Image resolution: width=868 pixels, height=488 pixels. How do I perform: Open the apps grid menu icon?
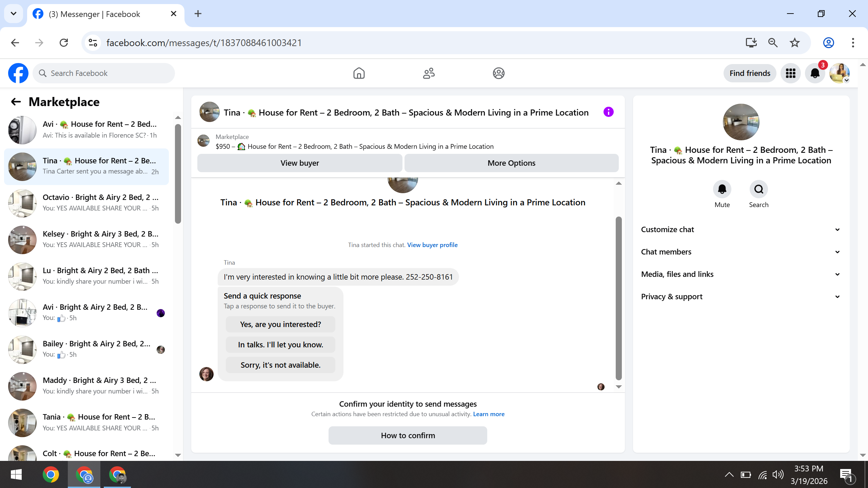pyautogui.click(x=790, y=73)
